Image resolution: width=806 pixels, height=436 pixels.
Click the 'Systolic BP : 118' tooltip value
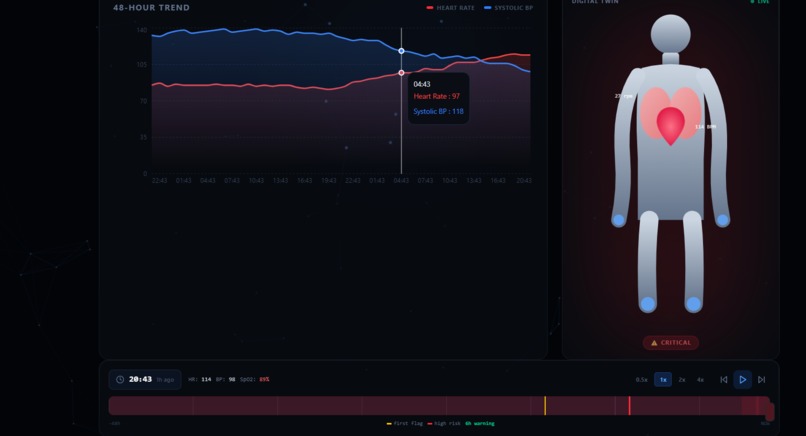[438, 111]
